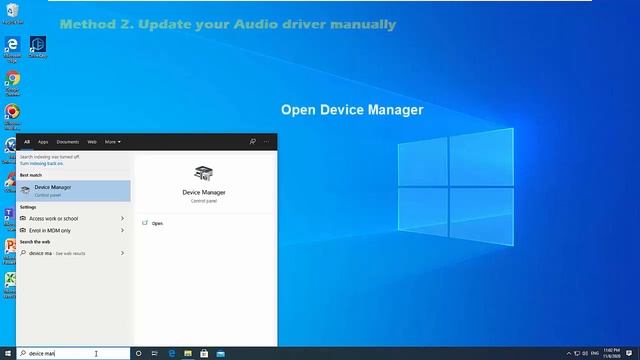The width and height of the screenshot is (640, 360).
Task: Click the volume icon in system tray
Action: (585, 353)
